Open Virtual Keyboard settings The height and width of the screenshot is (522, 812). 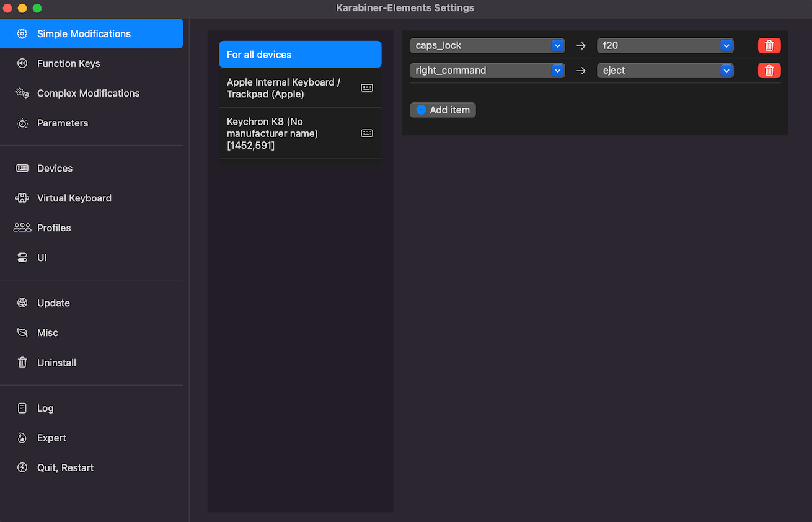coord(91,198)
